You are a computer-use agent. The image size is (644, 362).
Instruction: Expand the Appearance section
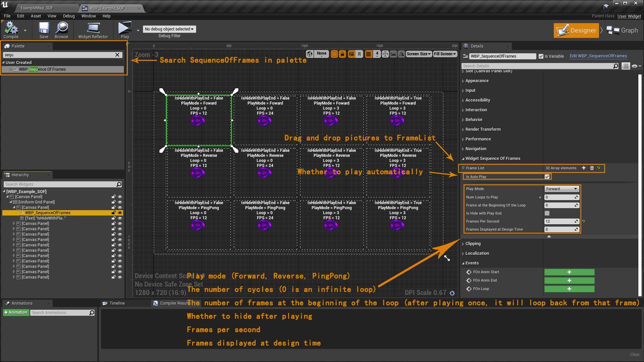[463, 80]
